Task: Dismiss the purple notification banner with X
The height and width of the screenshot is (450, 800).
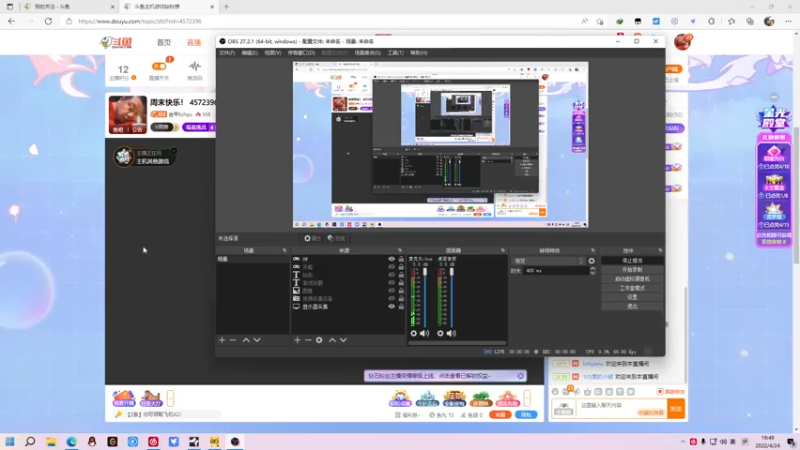Action: pos(520,376)
